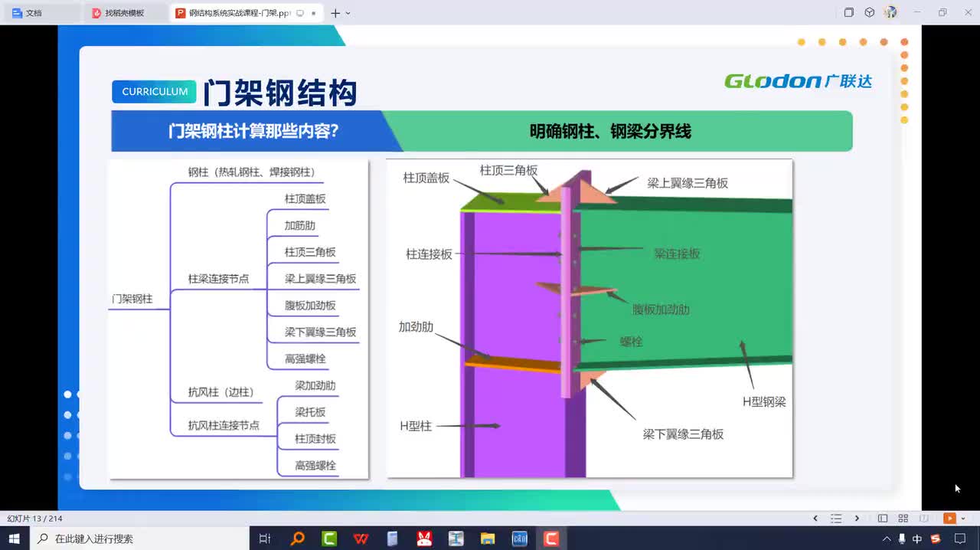Add a new tab with plus button
980x550 pixels.
(335, 13)
